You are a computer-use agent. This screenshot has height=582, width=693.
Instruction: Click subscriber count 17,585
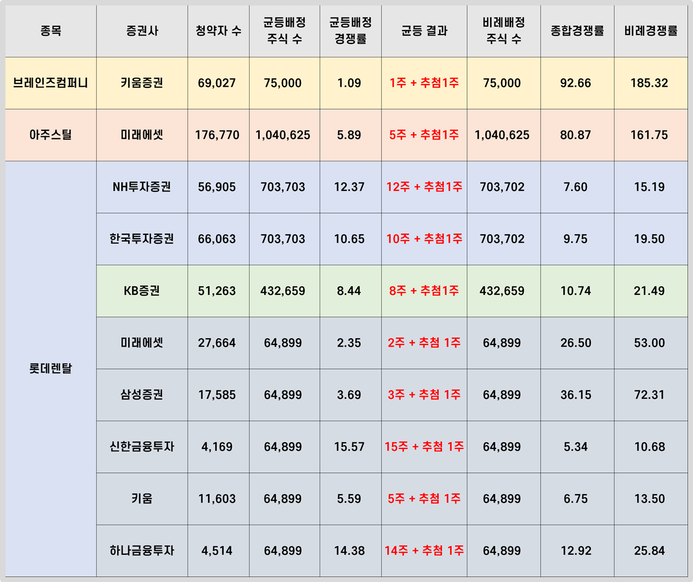pyautogui.click(x=217, y=395)
